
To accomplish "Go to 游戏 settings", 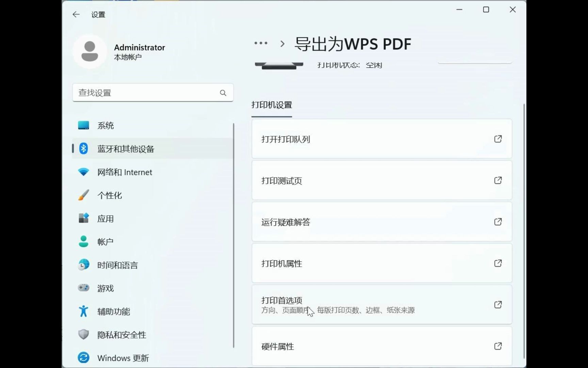I will pyautogui.click(x=153, y=288).
